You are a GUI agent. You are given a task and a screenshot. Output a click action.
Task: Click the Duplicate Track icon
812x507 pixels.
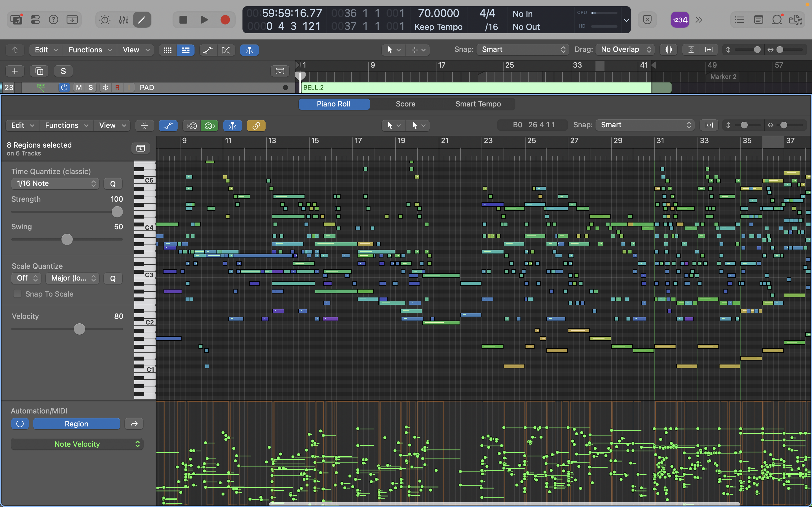pos(39,71)
